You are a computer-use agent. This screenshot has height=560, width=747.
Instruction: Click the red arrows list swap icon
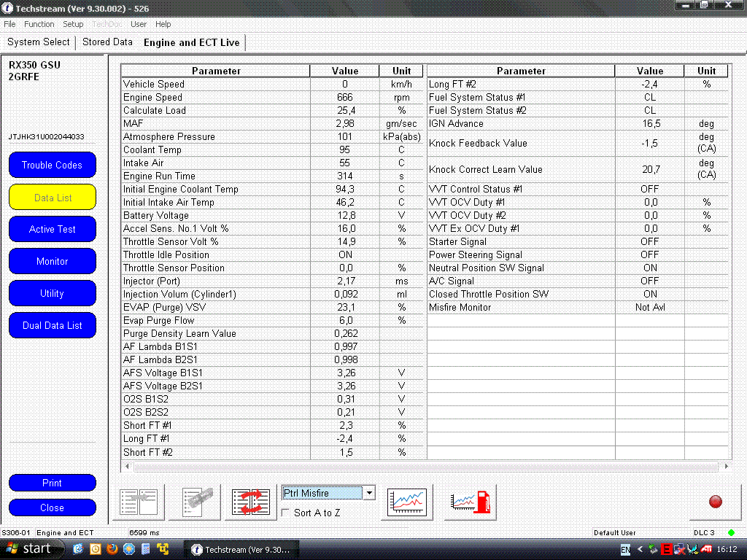[x=250, y=502]
